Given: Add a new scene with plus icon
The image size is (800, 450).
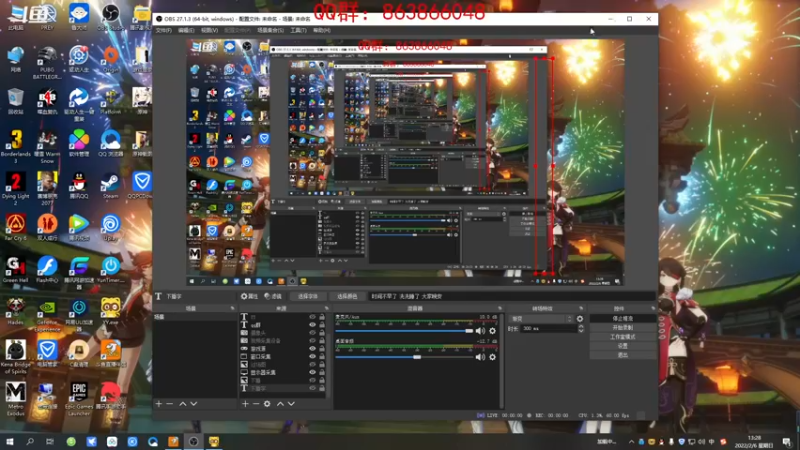Looking at the screenshot, I should pyautogui.click(x=159, y=404).
